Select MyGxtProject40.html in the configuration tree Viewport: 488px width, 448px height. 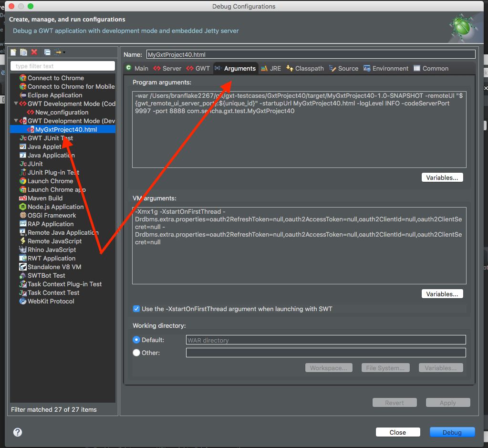[63, 129]
